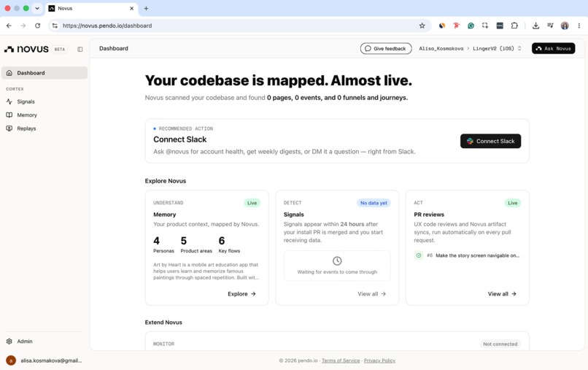The image size is (588, 370).
Task: Click the Live badge on Memory card
Action: tap(252, 203)
